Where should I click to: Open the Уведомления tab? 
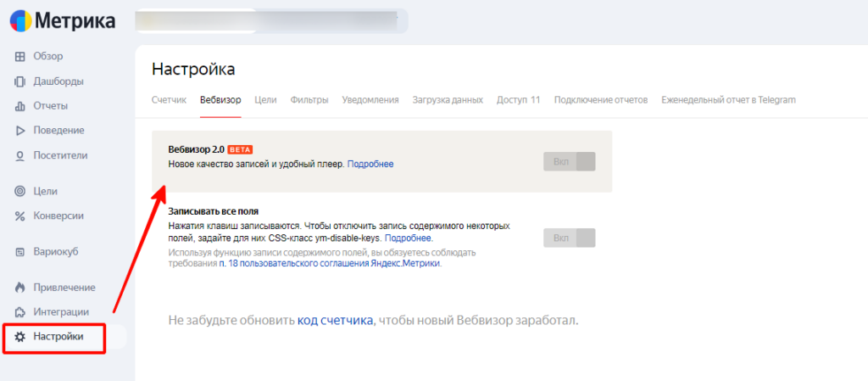[370, 100]
